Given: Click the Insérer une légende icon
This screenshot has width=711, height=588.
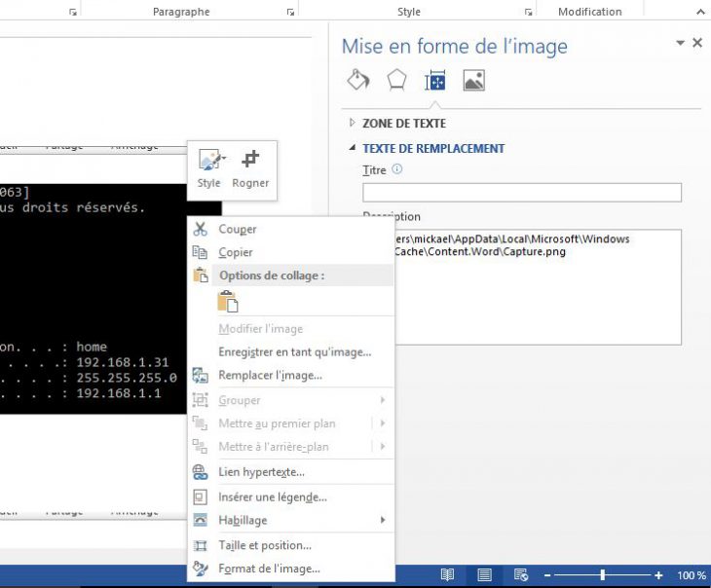Looking at the screenshot, I should 200,496.
